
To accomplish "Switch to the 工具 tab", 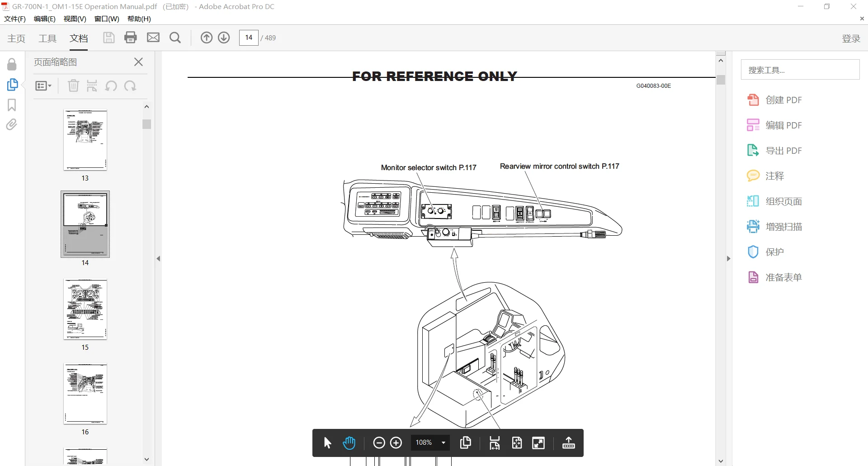I will [47, 38].
